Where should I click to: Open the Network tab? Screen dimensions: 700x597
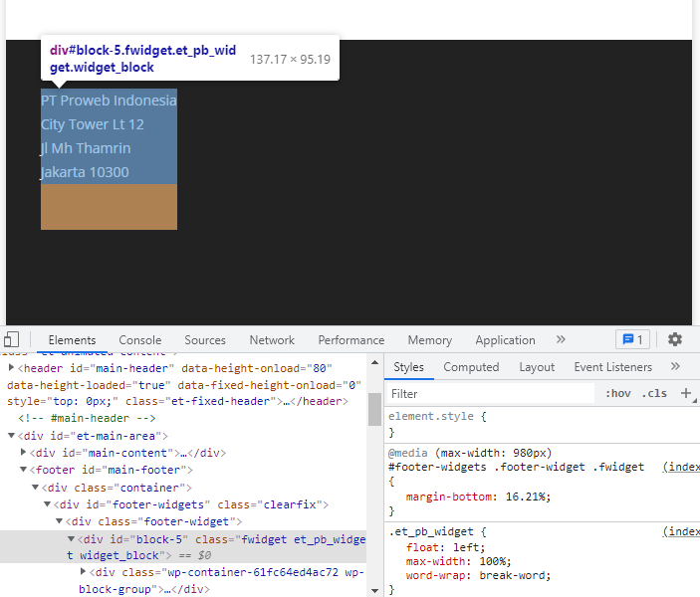[272, 340]
